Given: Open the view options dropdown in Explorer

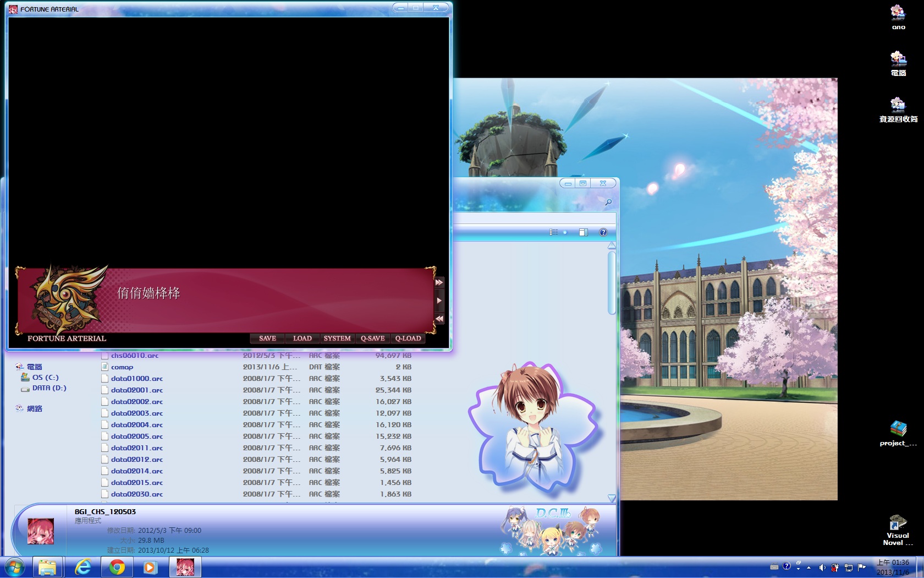Looking at the screenshot, I should click(x=565, y=232).
